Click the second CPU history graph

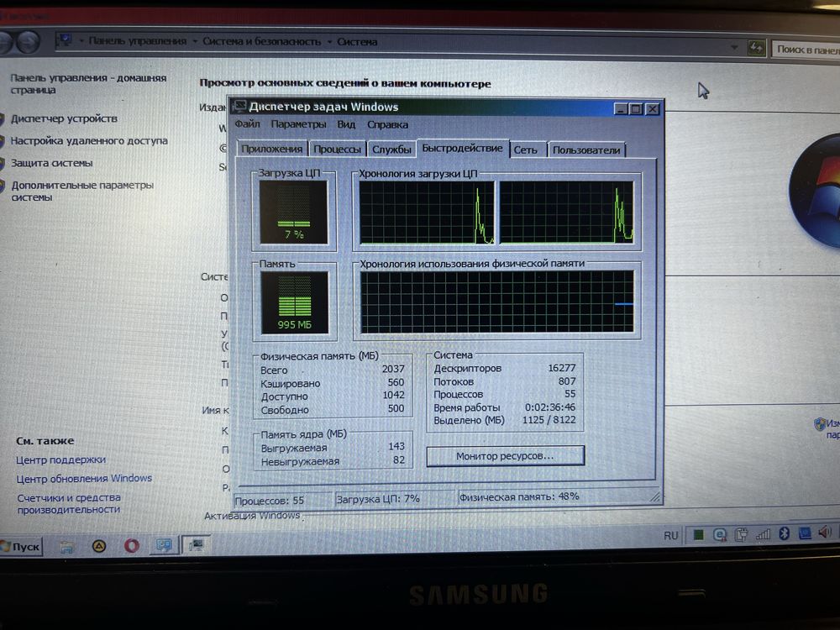pos(566,213)
